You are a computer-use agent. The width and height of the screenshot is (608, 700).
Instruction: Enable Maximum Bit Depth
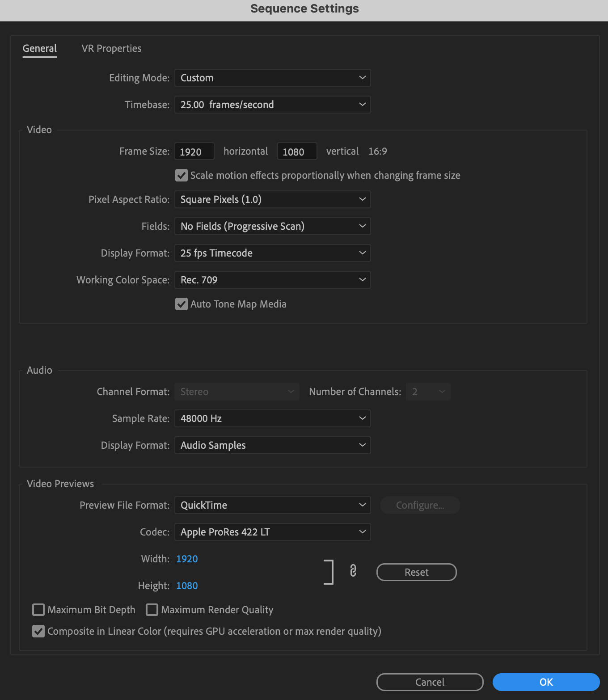pos(38,610)
